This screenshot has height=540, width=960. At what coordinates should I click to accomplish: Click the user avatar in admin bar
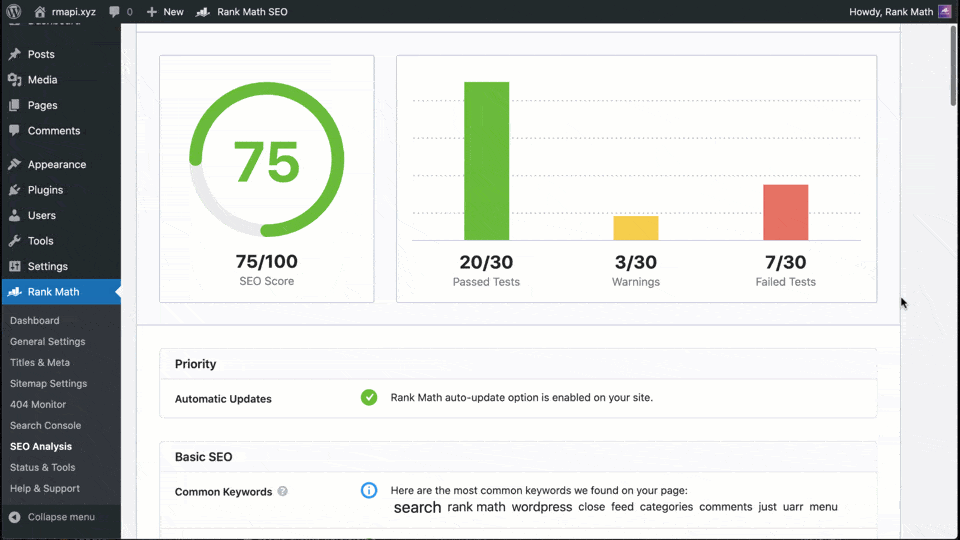945,12
